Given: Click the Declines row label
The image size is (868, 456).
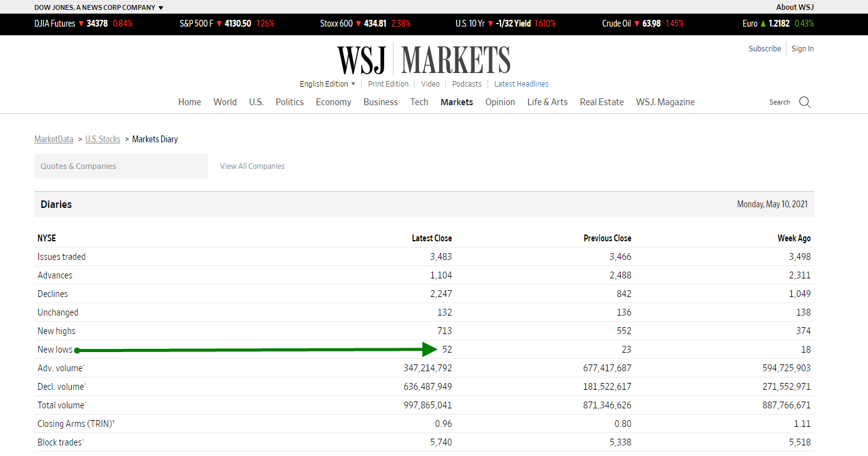Looking at the screenshot, I should (53, 294).
